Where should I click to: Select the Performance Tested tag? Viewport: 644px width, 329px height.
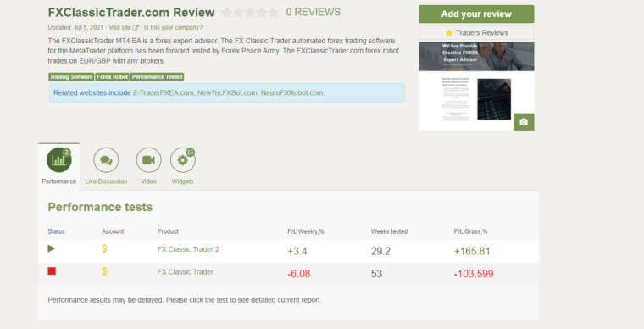pos(158,77)
